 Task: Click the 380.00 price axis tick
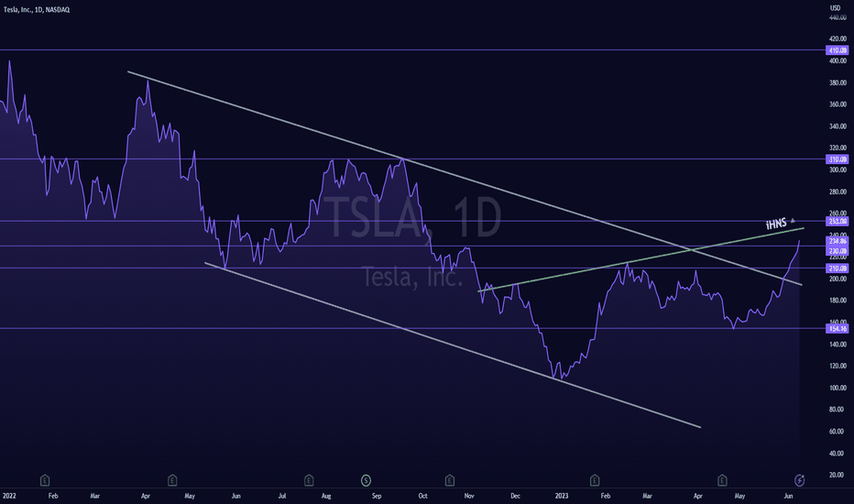point(838,82)
